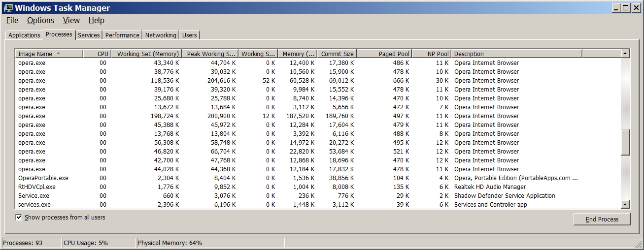Click scrollbar down arrow in process list
Screen dimensions: 644x250
625,204
